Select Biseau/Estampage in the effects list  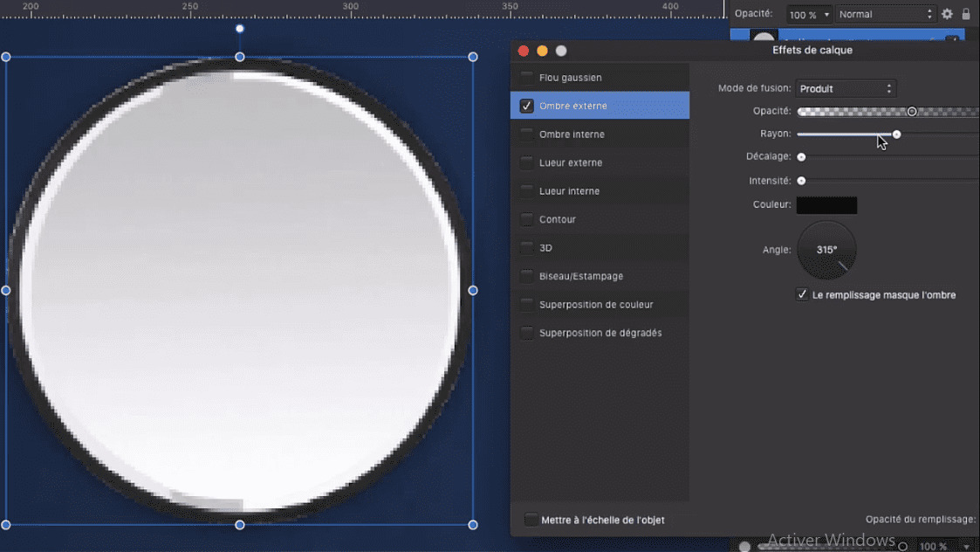(580, 276)
